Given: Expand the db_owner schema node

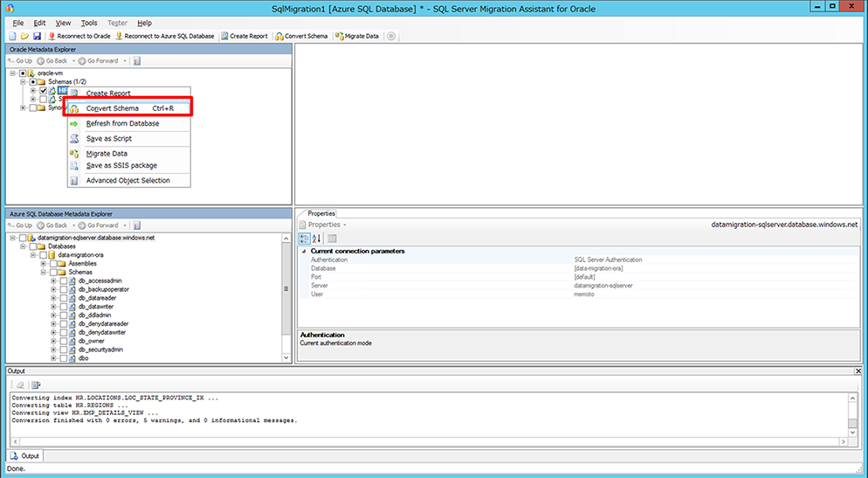Looking at the screenshot, I should tap(53, 341).
